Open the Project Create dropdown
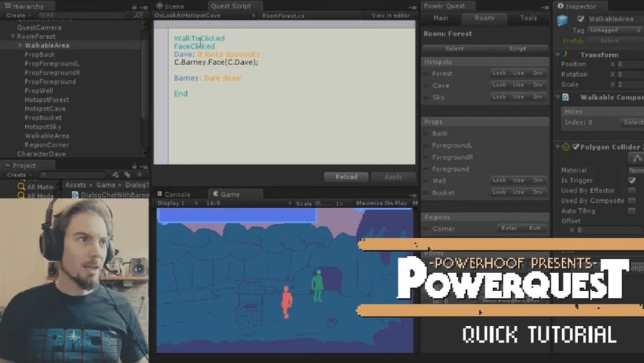The height and width of the screenshot is (363, 644). pos(19,175)
